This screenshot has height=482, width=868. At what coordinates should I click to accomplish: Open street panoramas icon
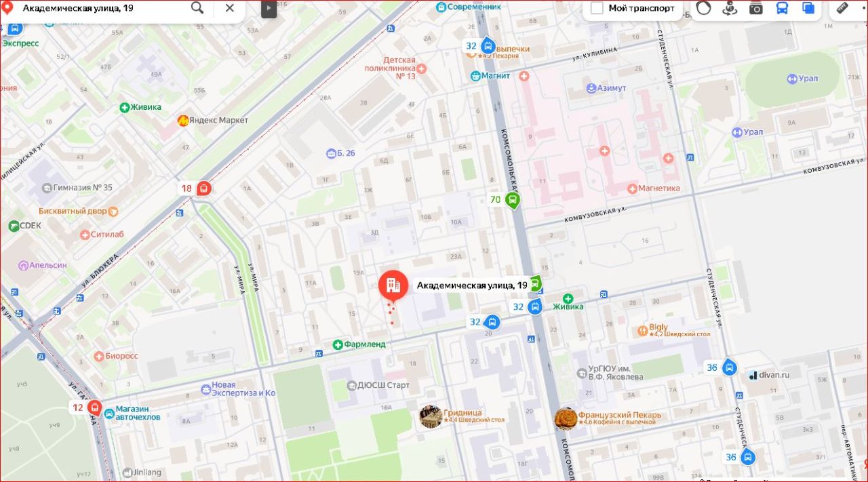click(730, 8)
